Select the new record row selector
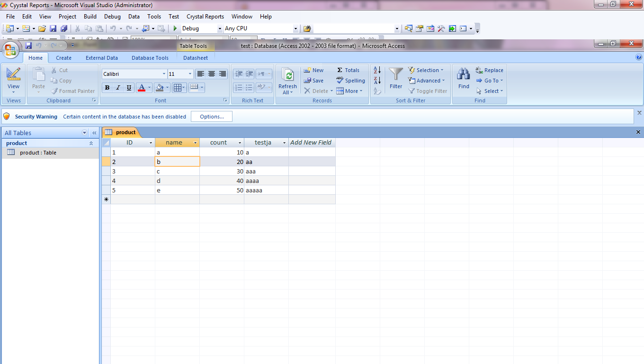 click(106, 200)
